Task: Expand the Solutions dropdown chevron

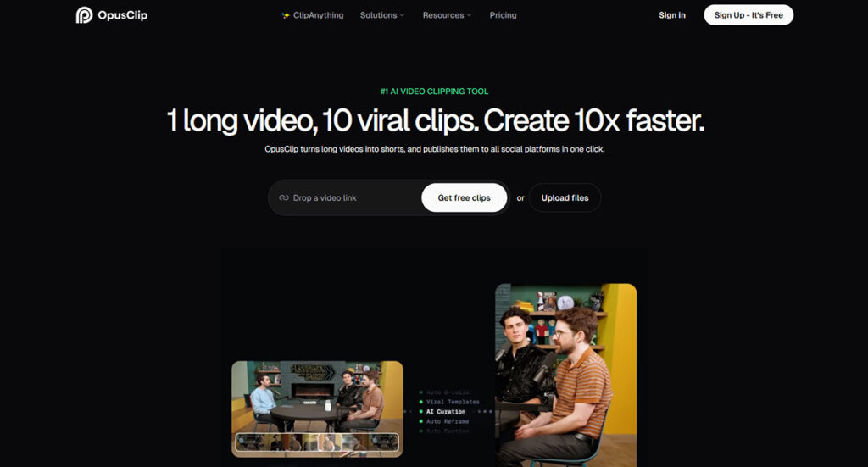Action: [x=402, y=15]
